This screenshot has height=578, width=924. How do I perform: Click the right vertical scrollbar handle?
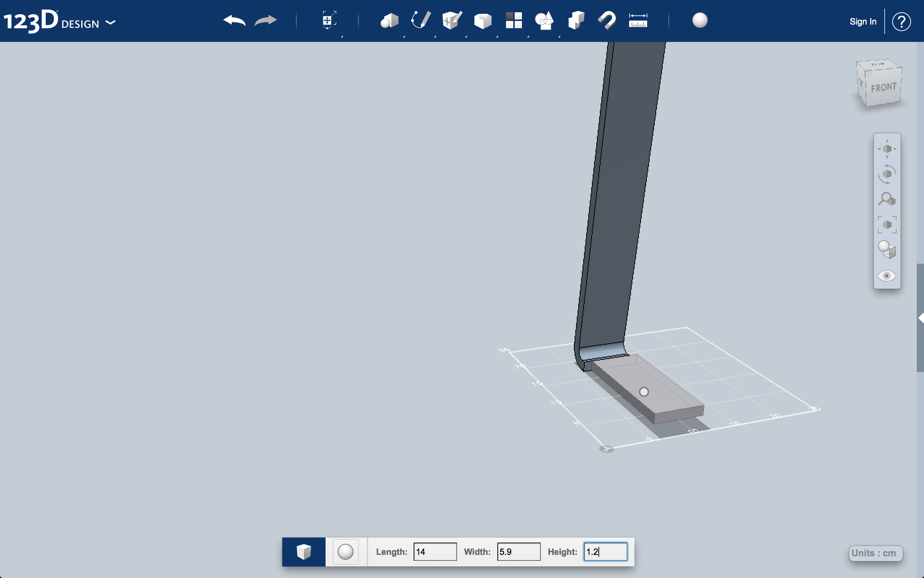pyautogui.click(x=920, y=318)
